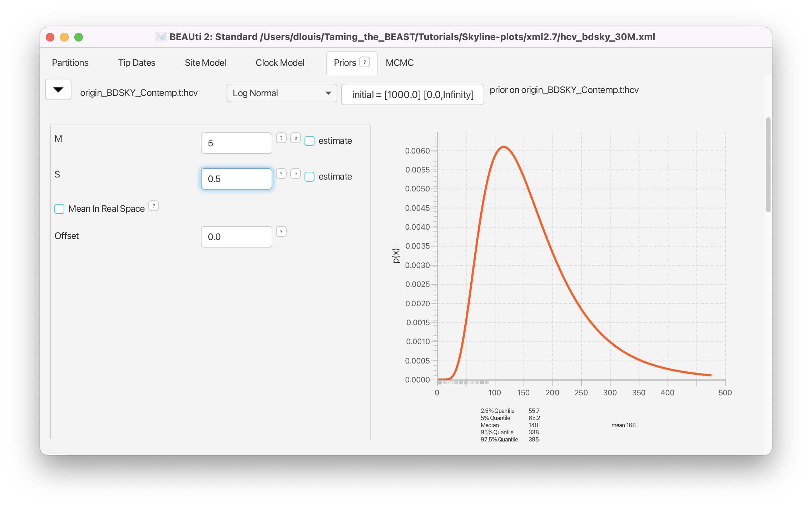Click the 'e' edit icon next to S
This screenshot has height=508, width=812.
[x=296, y=174]
